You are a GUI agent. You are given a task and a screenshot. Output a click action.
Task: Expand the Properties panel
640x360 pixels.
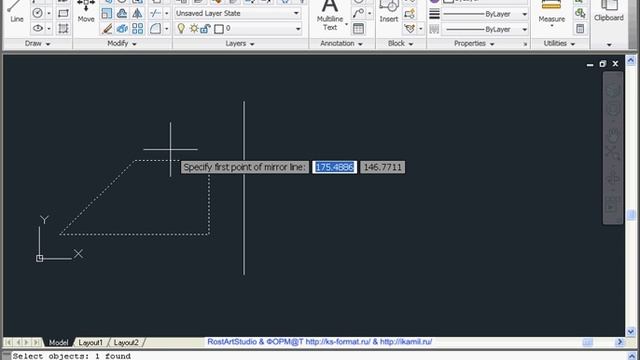point(474,43)
